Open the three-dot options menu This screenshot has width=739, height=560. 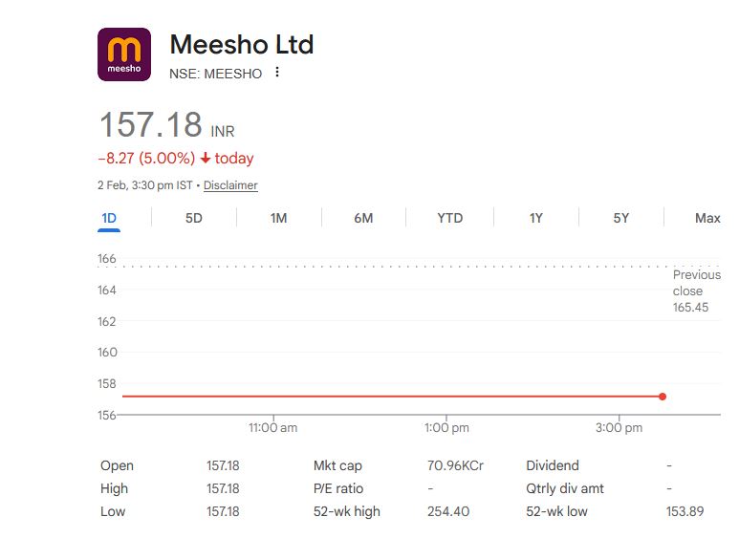click(x=277, y=73)
